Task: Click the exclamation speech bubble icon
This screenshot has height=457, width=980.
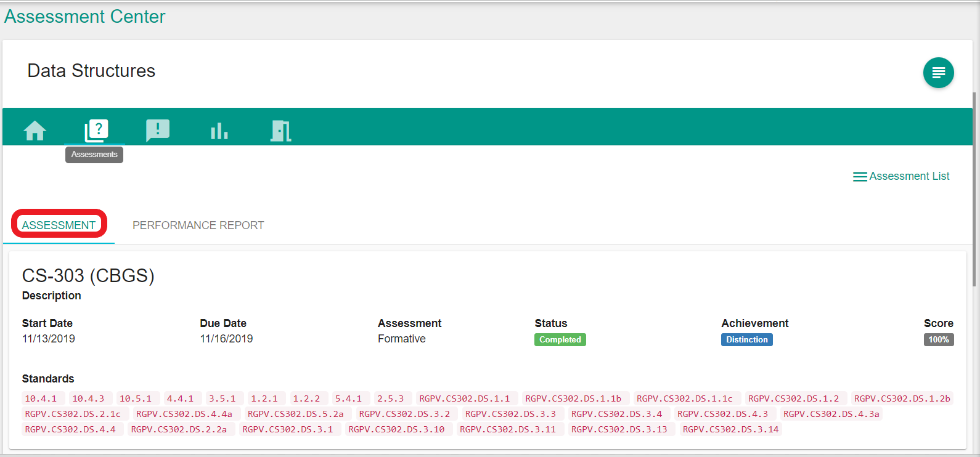Action: coord(158,131)
